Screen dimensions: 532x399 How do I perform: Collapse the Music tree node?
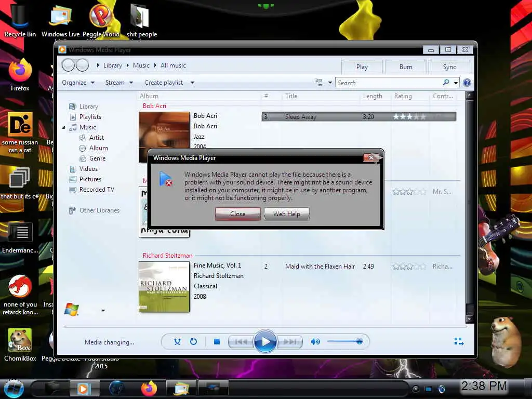click(x=63, y=128)
